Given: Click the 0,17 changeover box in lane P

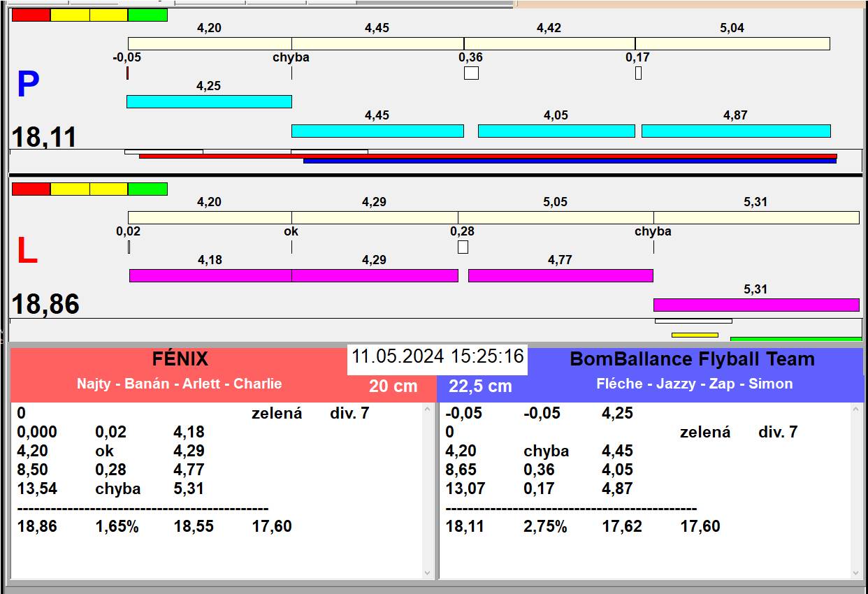Looking at the screenshot, I should click(638, 73).
